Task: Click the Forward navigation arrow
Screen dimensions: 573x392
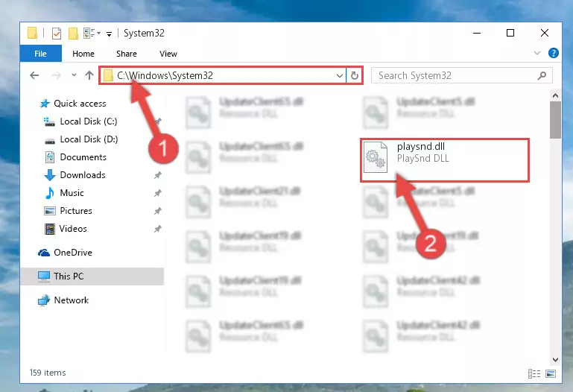Action: [56, 75]
